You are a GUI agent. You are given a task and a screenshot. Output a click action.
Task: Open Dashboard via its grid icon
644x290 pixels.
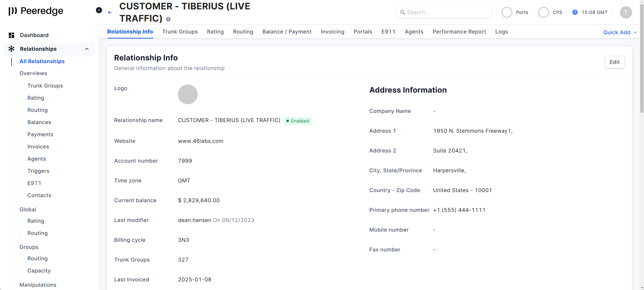[x=11, y=35]
